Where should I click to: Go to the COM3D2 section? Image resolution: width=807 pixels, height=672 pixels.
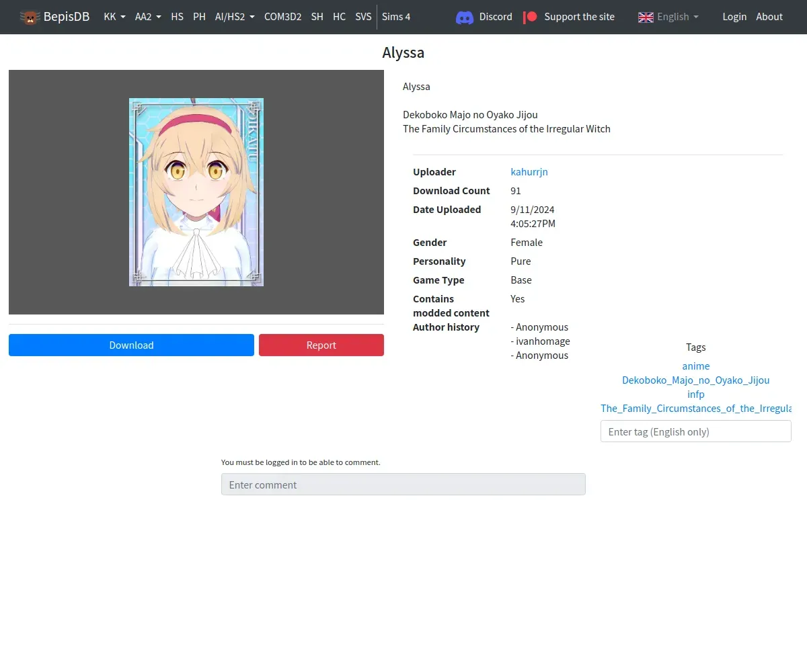[x=282, y=17]
